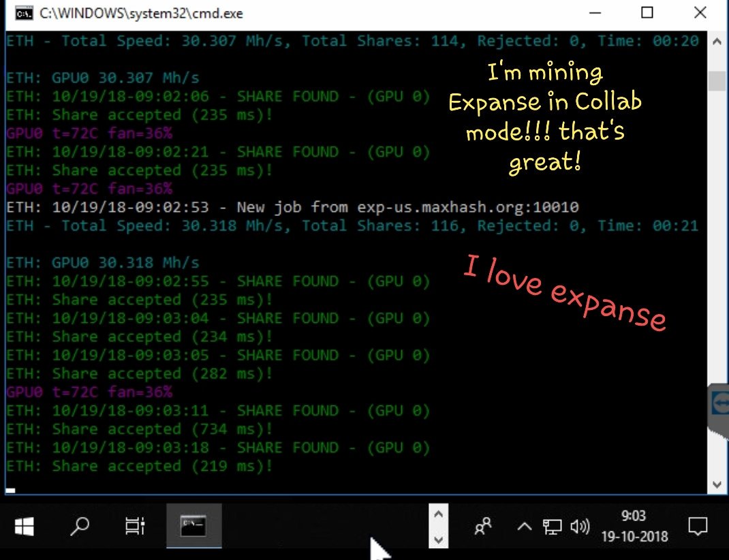Click 'Share accepted (282 ms)!' line

tap(140, 373)
